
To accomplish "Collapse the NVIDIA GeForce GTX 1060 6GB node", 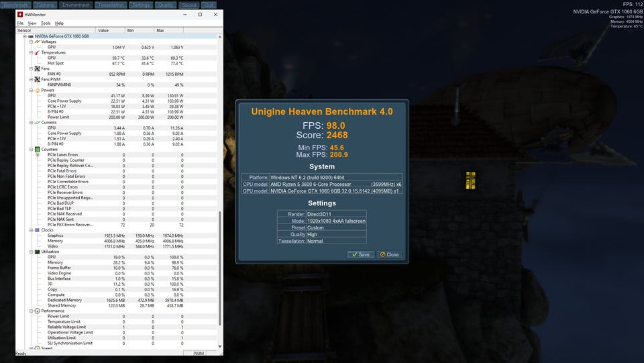I will coord(25,36).
